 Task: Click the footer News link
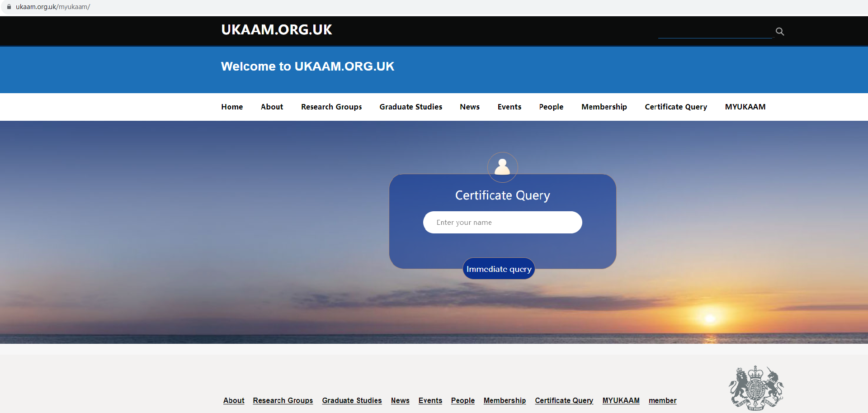coord(400,400)
